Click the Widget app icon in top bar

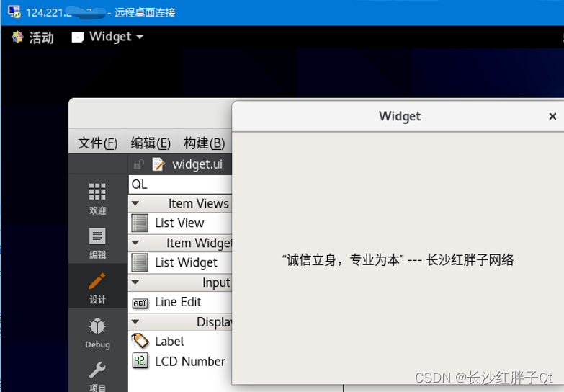[77, 37]
